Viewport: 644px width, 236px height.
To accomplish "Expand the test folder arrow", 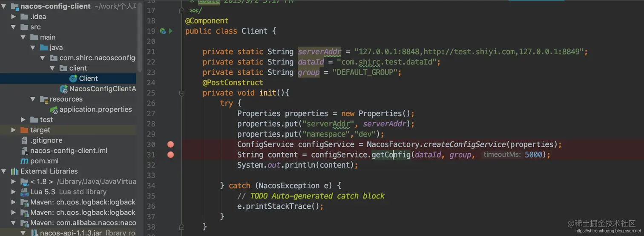I will 23,119.
